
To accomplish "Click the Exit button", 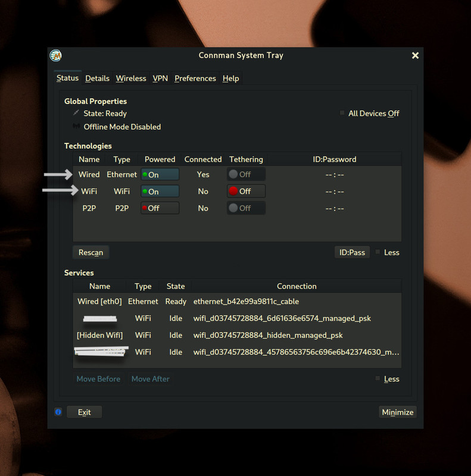I will pos(84,412).
